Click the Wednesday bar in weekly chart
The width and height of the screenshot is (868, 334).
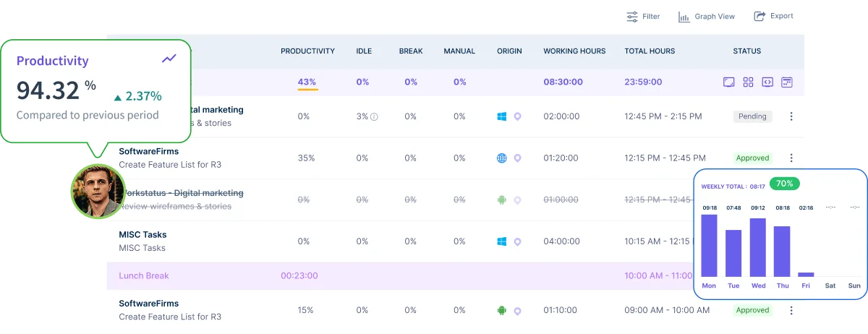click(x=757, y=247)
